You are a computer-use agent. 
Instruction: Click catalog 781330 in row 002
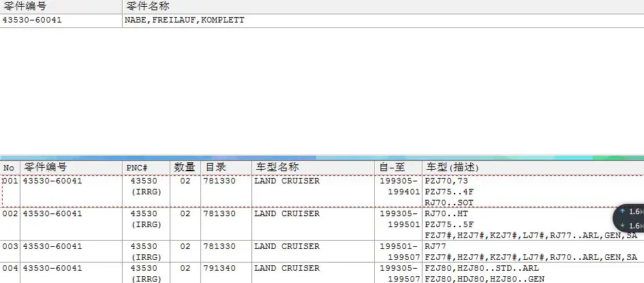click(x=219, y=213)
